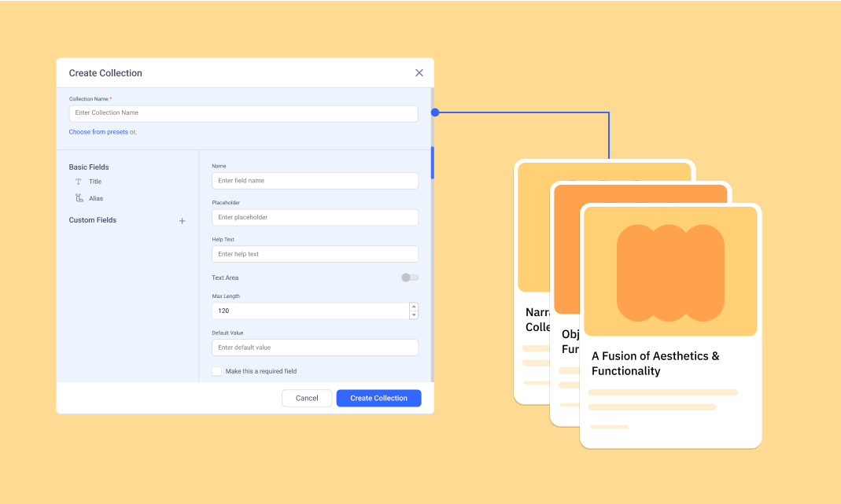Screen dimensions: 841x504
Task: Add a custom field with plus icon
Action: click(182, 221)
